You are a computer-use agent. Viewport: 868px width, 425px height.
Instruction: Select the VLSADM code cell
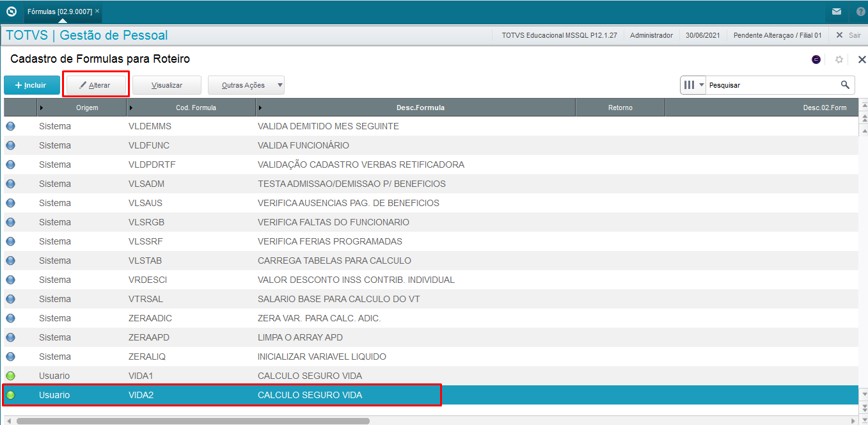pyautogui.click(x=146, y=184)
